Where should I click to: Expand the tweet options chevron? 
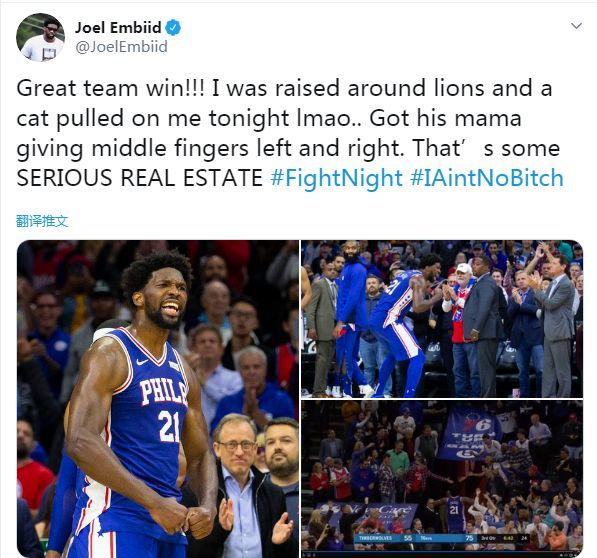[576, 26]
